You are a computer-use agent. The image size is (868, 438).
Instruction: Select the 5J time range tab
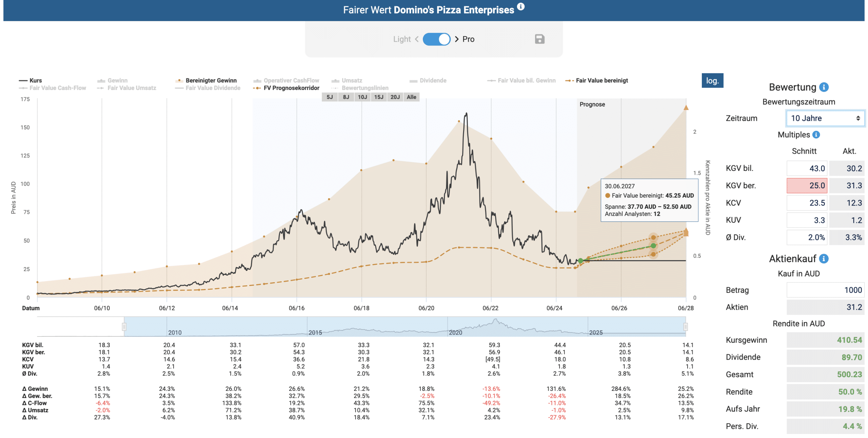coord(330,97)
